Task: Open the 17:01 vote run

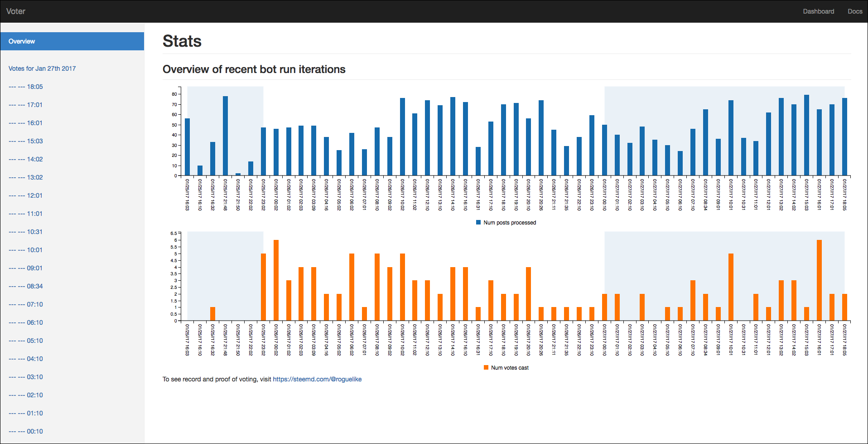Action: [x=26, y=105]
